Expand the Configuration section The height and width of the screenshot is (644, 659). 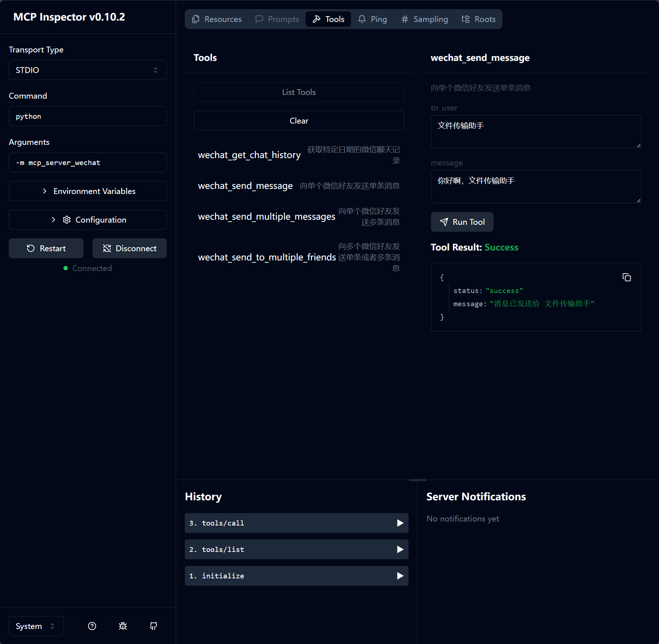click(88, 220)
